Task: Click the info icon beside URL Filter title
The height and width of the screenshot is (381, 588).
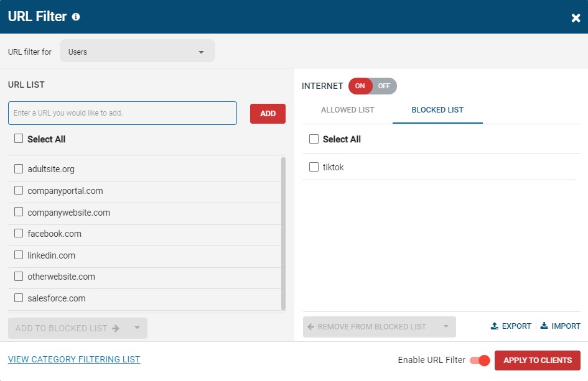Action: coord(76,17)
